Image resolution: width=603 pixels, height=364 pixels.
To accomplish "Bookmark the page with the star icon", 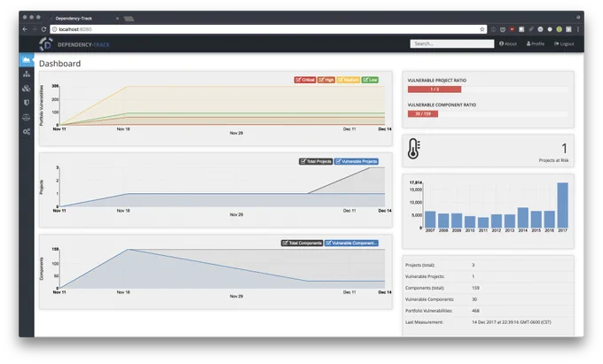I will 482,29.
